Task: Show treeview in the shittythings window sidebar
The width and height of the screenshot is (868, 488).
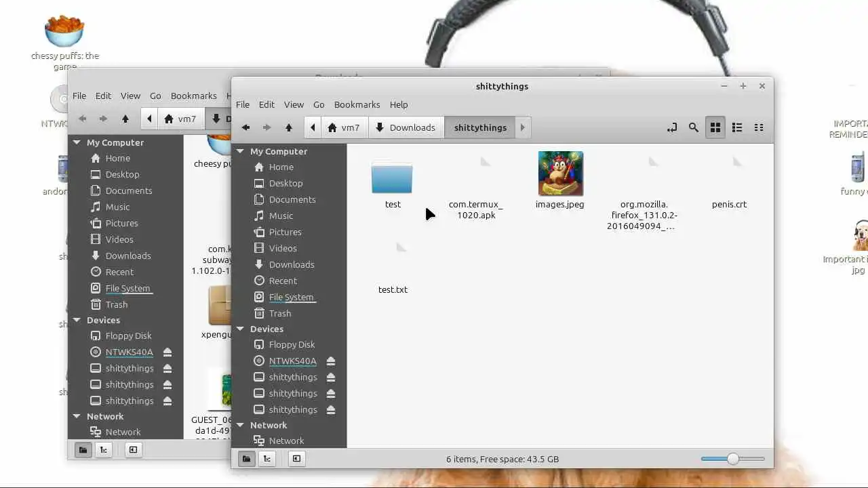Action: click(x=267, y=459)
